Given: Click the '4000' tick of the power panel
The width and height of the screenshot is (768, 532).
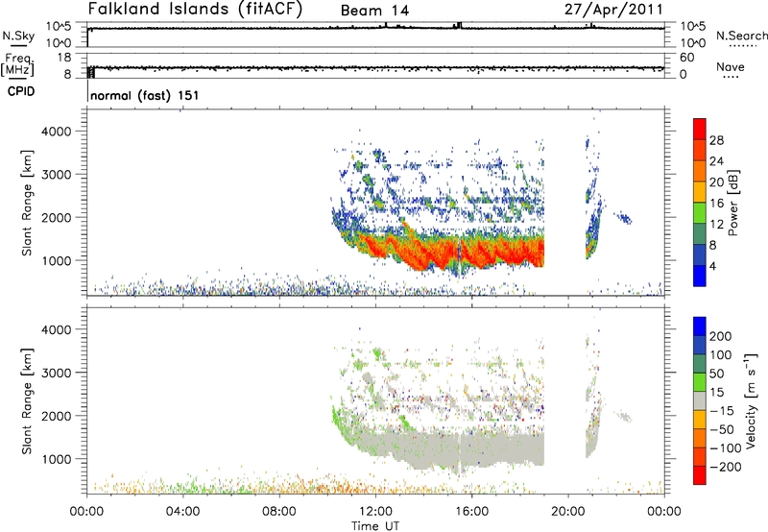Looking at the screenshot, I should 57,132.
